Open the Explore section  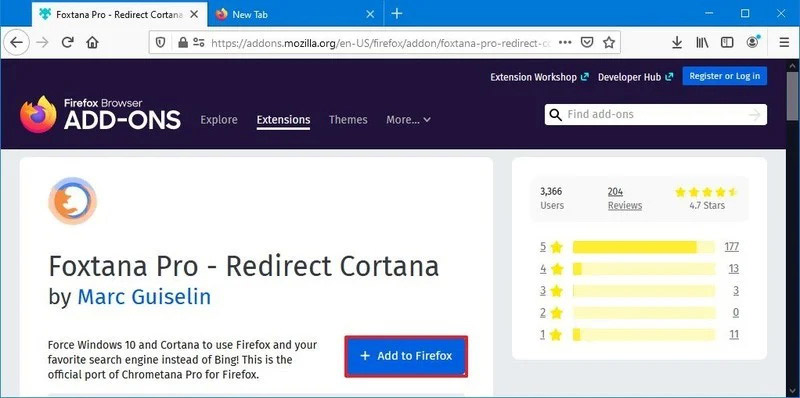pyautogui.click(x=219, y=120)
